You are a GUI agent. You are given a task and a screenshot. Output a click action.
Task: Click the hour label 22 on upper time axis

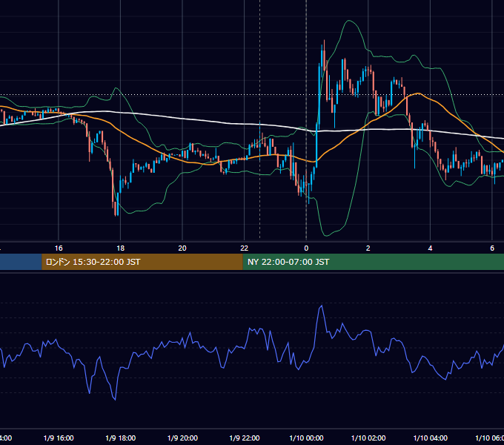[245, 248]
